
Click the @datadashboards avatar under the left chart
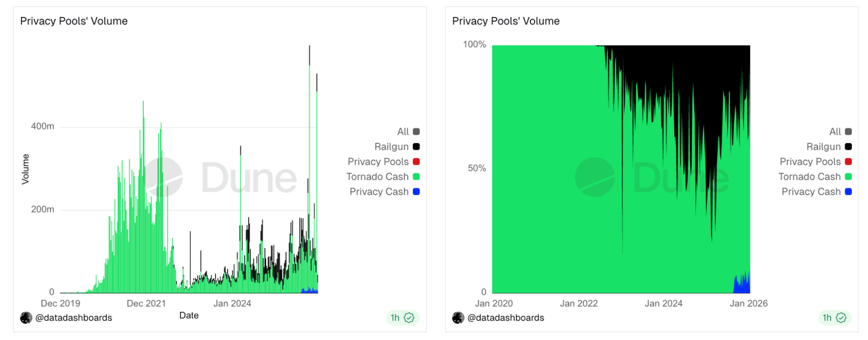26,317
